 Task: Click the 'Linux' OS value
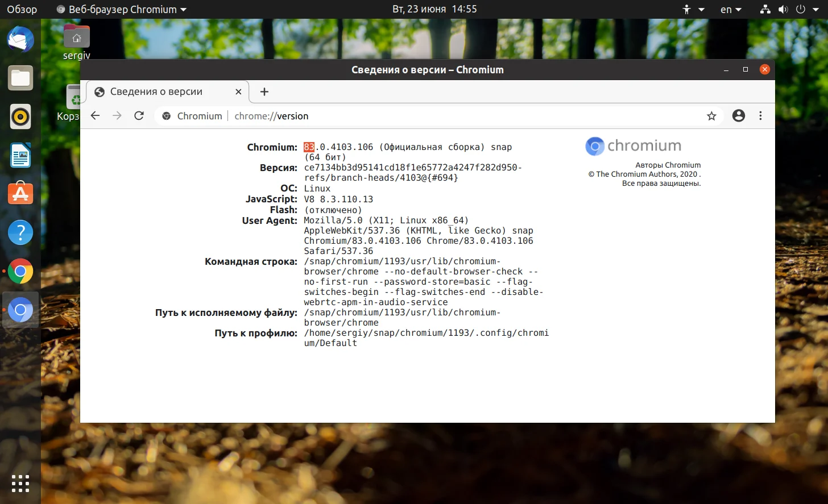tap(317, 189)
